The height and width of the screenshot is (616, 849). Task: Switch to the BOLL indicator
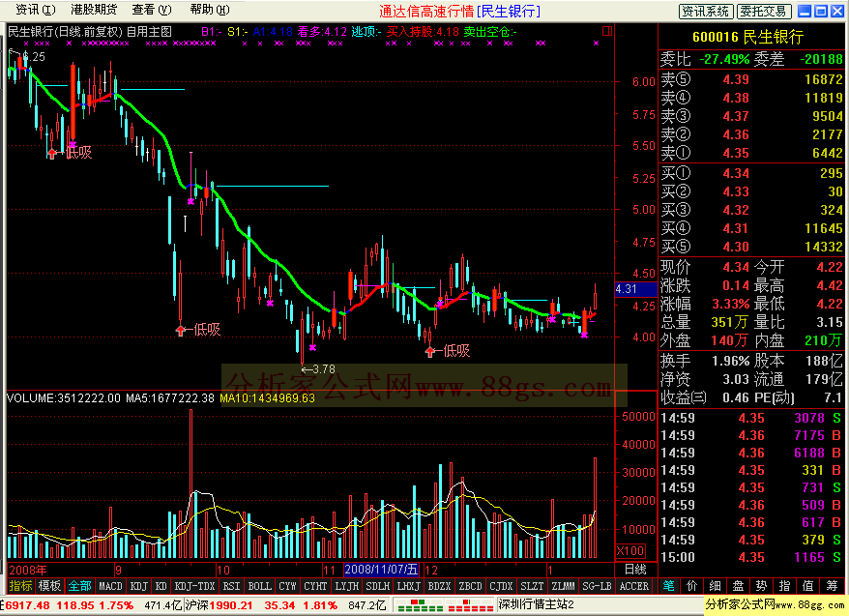pyautogui.click(x=259, y=586)
